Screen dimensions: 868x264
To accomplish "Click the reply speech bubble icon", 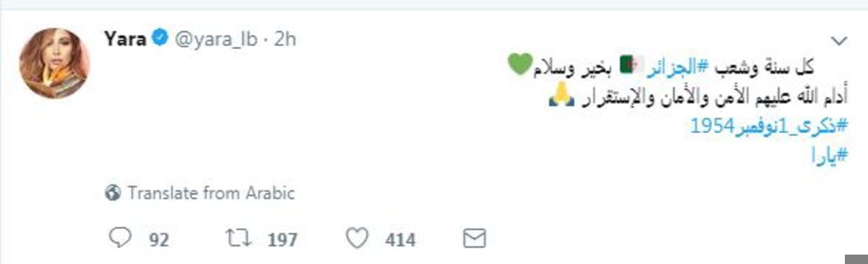I will pos(119,239).
